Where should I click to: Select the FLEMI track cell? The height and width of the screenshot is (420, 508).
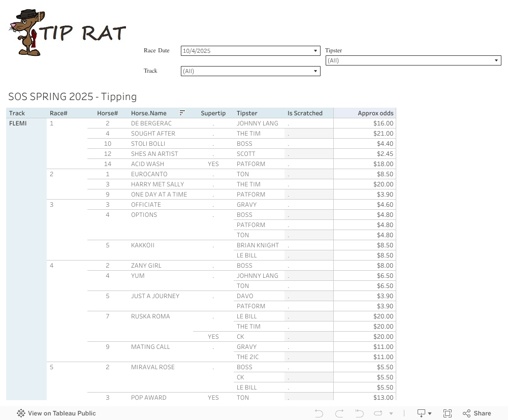[x=18, y=123]
